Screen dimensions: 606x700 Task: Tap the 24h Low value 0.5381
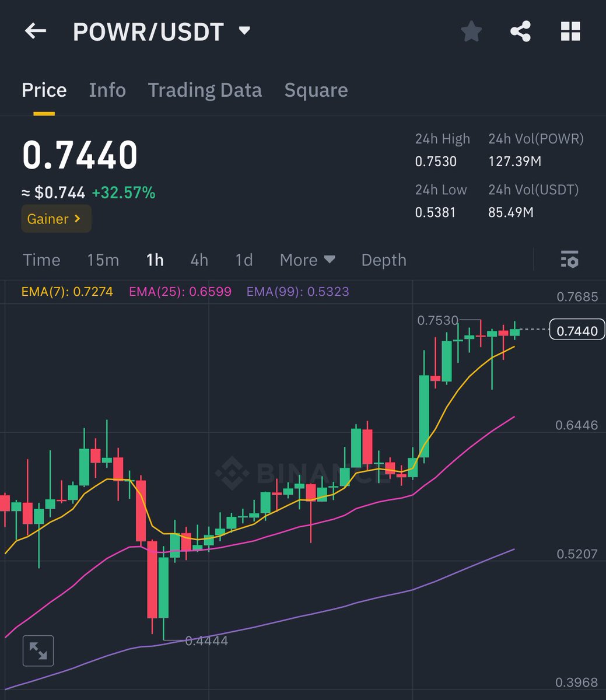coord(435,212)
